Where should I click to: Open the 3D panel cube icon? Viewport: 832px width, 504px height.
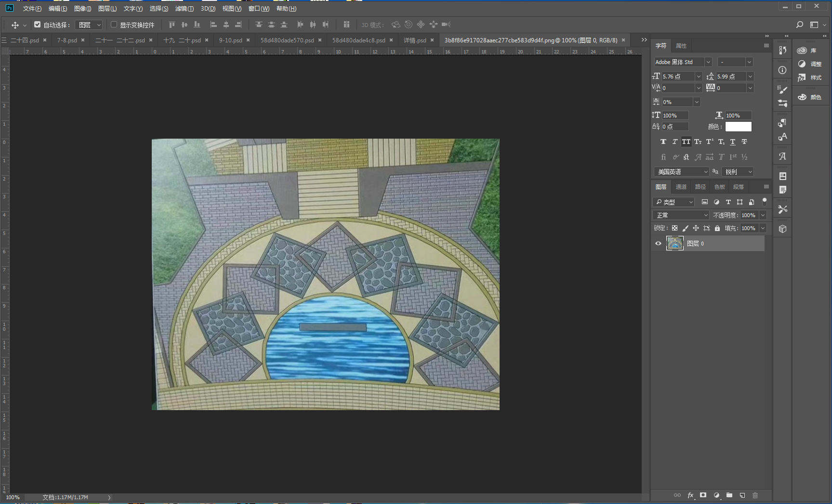pos(782,229)
